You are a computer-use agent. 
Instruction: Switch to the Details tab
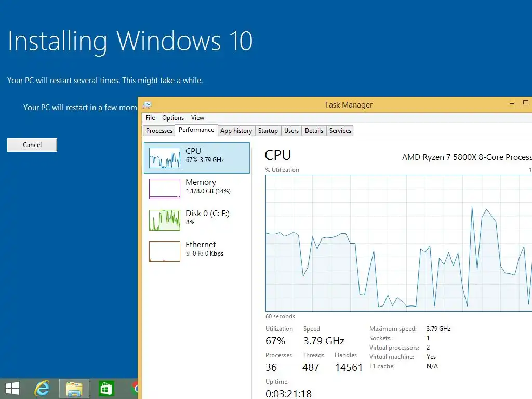314,130
